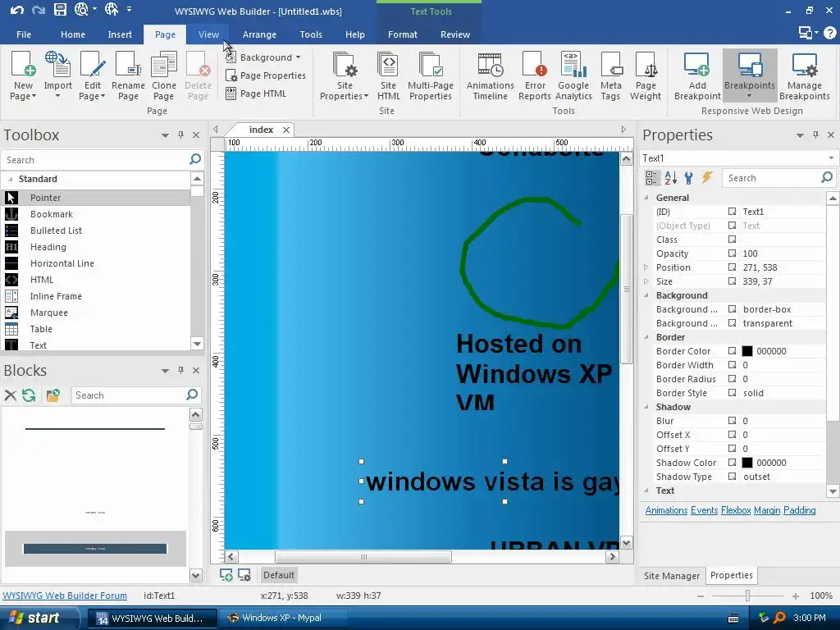The height and width of the screenshot is (630, 840).
Task: Toggle the Opacity property marker box
Action: point(732,253)
